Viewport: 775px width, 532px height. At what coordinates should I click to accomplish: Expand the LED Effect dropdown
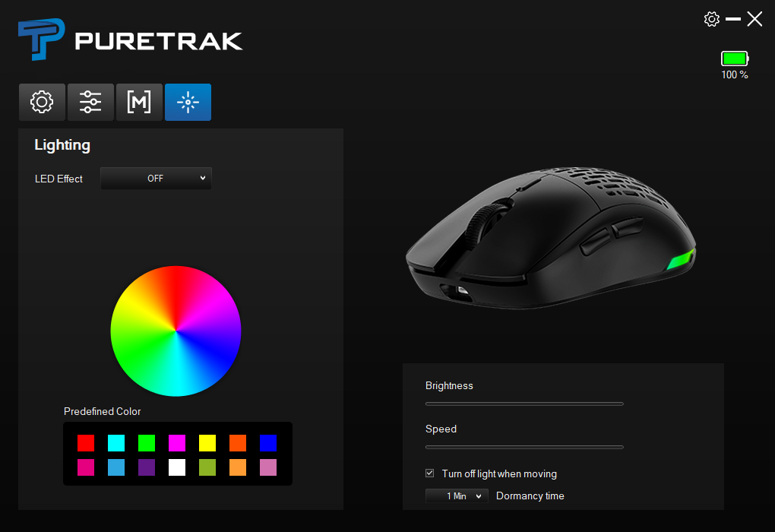[x=156, y=179]
